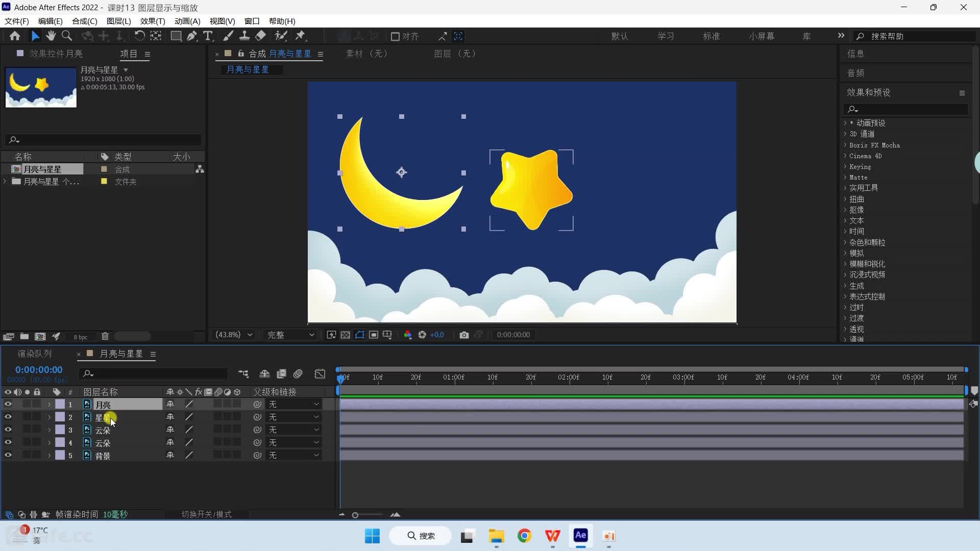The image size is (980, 551).
Task: Toggle lock switch for 月亮 layer
Action: pos(37,404)
